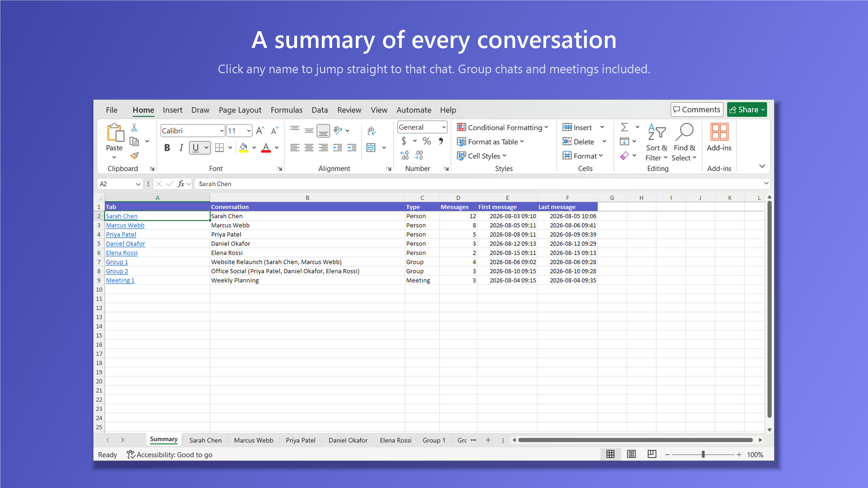Screen dimensions: 868x488
Task: Click the zoom slider handle
Action: click(x=703, y=454)
